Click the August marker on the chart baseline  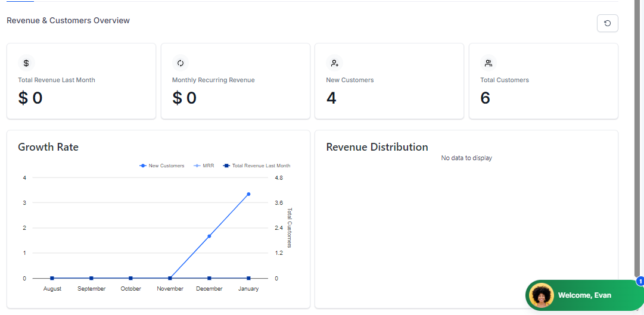pos(52,278)
